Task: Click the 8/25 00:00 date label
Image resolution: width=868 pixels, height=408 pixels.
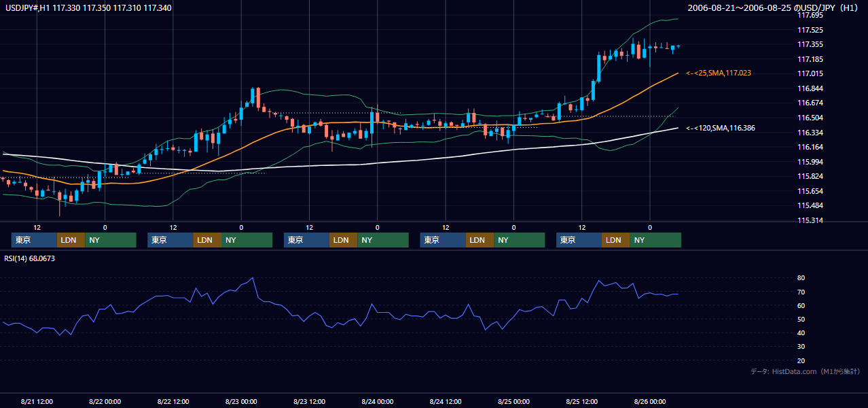Action: [513, 401]
